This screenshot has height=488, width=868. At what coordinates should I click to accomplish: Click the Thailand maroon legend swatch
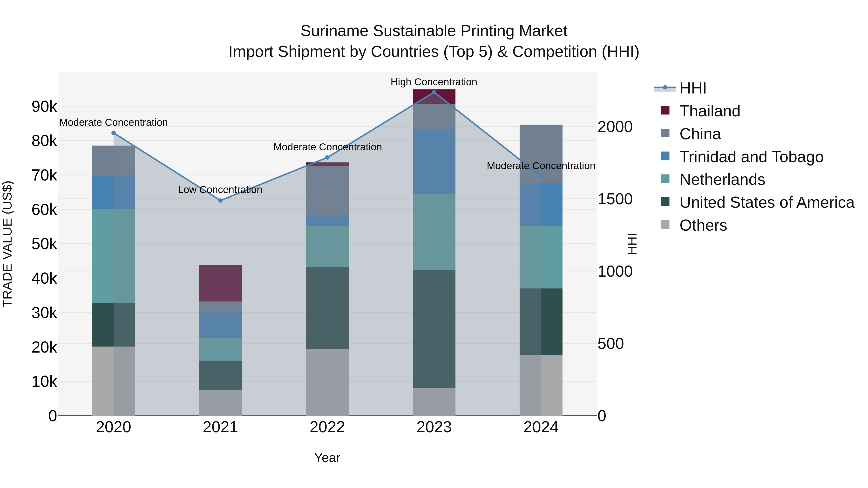click(x=665, y=110)
